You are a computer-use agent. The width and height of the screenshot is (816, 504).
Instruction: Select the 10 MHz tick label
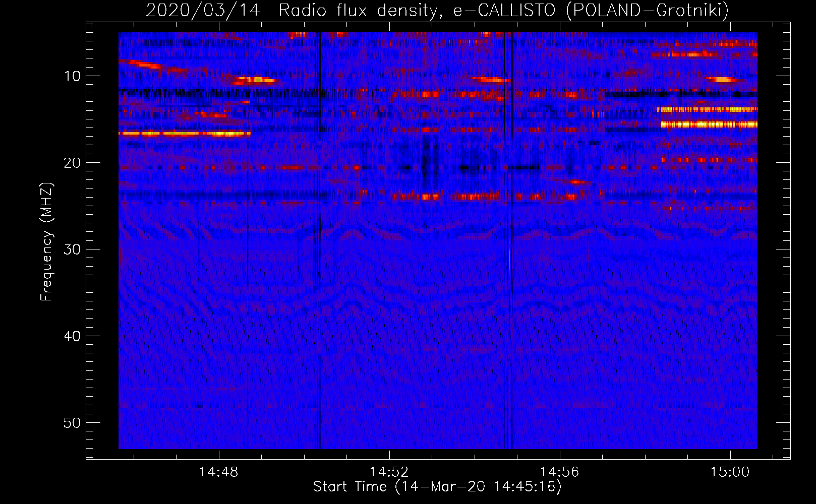pos(72,76)
